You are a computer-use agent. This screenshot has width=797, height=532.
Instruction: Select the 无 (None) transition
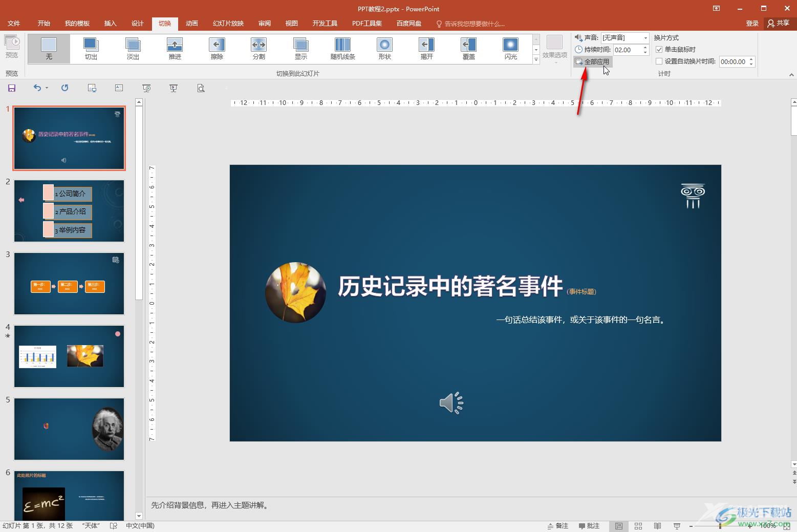(49, 49)
